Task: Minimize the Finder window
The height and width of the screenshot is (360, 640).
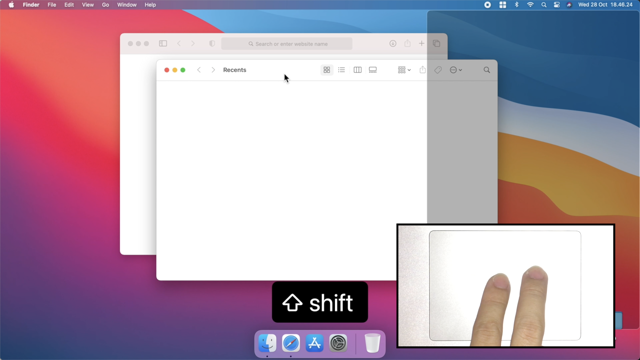Action: (175, 70)
